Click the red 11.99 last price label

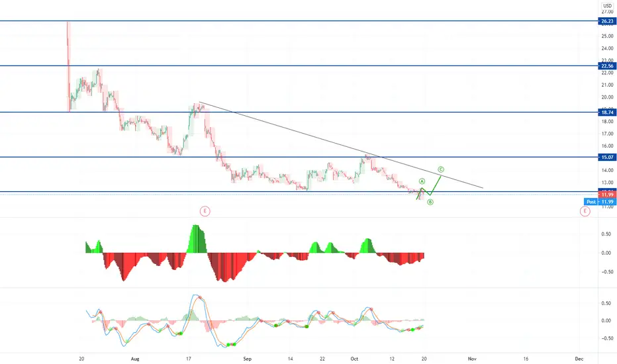[607, 195]
